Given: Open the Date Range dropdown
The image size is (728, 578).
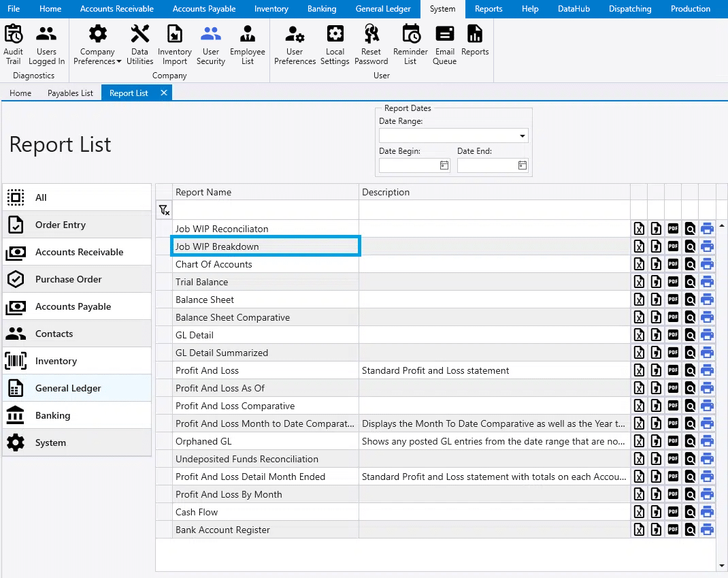Looking at the screenshot, I should pyautogui.click(x=523, y=135).
